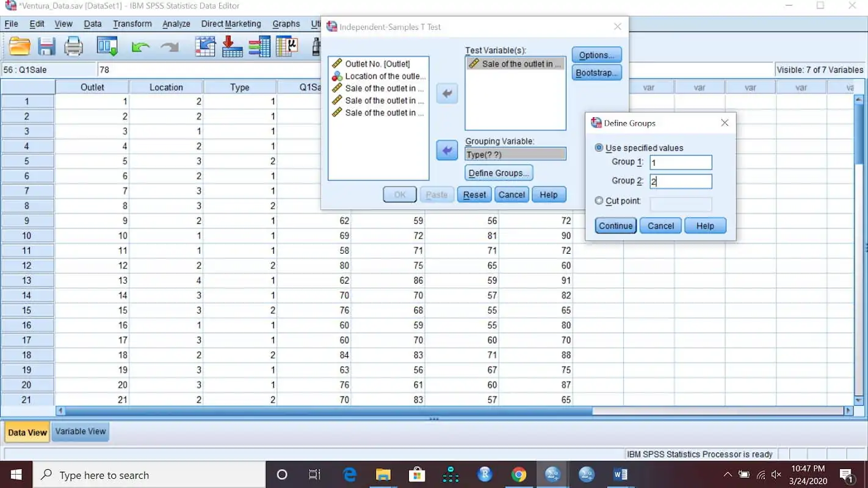Show hidden tray icons chevron
868x488 pixels.
tap(728, 475)
